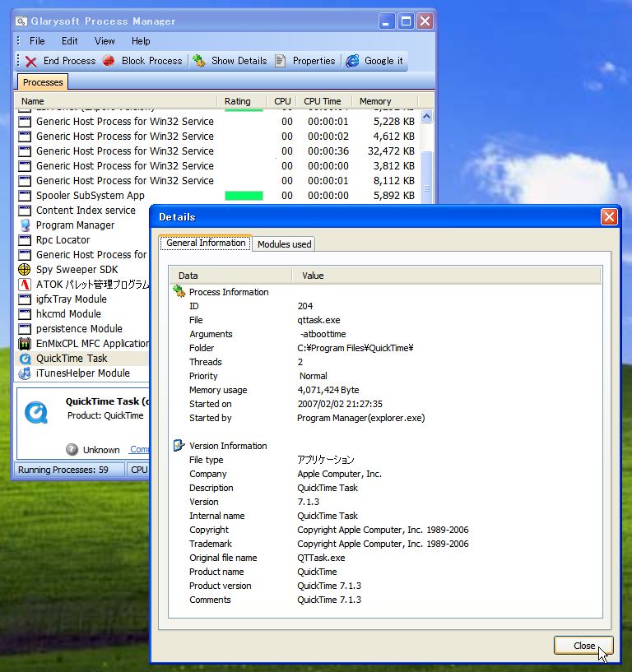Click the 2007/02/02 21:27:35 start time
The height and width of the screenshot is (672, 632).
coord(340,404)
